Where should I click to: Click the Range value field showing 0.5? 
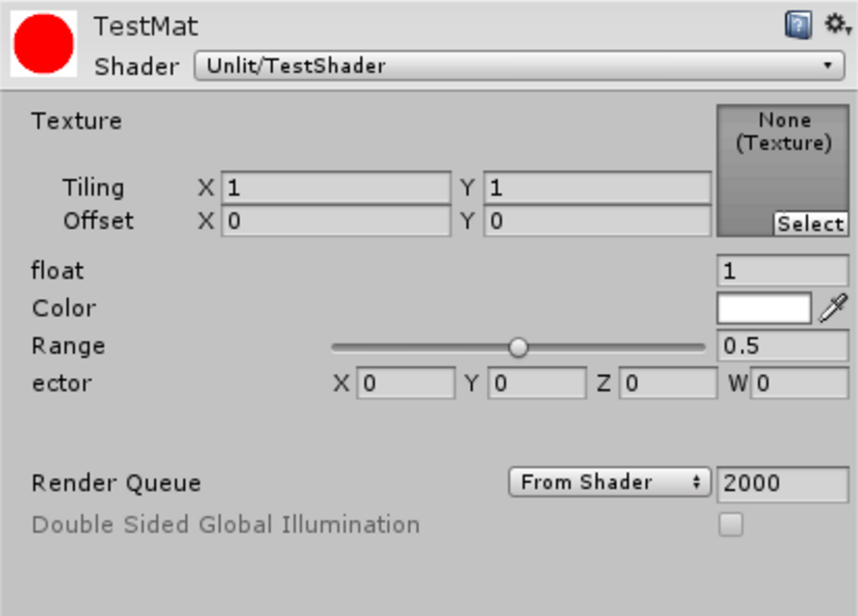[782, 346]
